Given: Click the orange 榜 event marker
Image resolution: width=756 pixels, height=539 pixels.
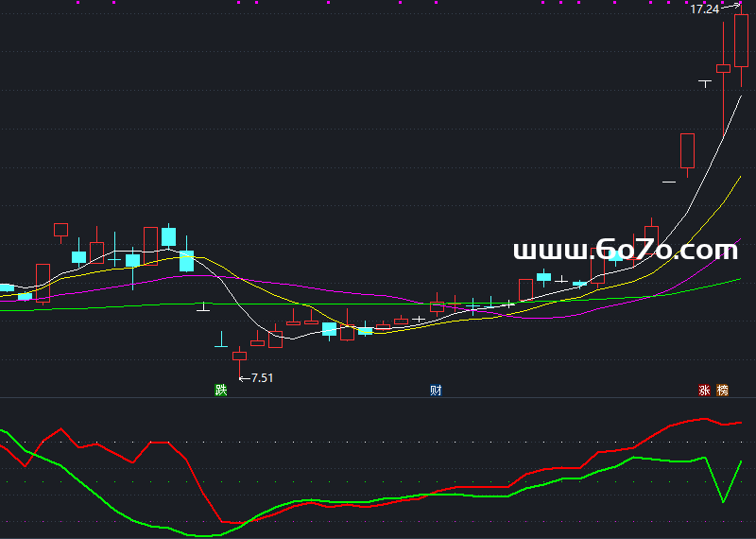Looking at the screenshot, I should [x=723, y=390].
